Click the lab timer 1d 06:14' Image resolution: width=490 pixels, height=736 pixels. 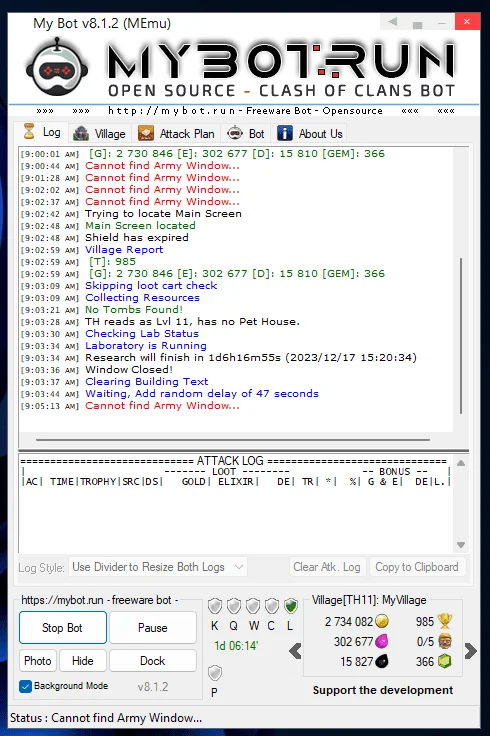point(236,646)
